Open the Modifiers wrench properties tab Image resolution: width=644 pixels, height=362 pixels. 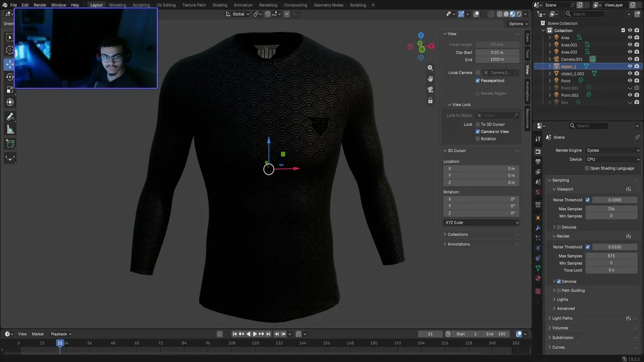point(538,228)
